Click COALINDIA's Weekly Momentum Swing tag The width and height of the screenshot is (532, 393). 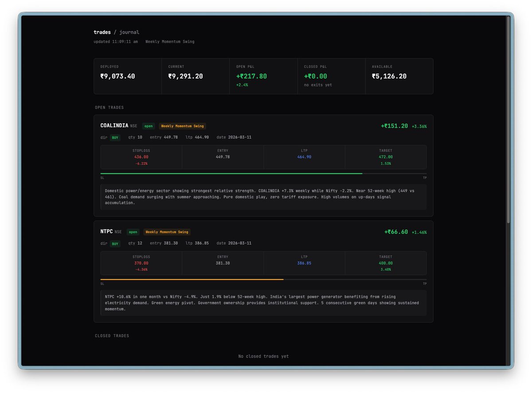(x=183, y=126)
